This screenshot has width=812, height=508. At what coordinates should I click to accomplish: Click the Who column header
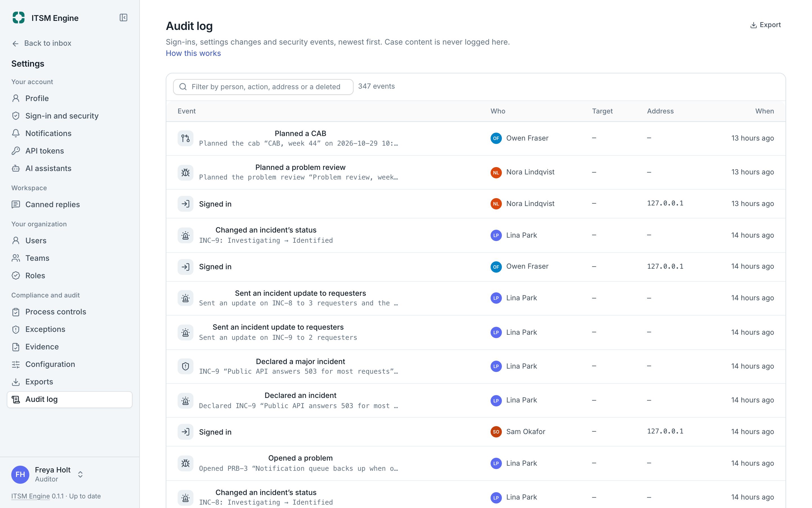[x=498, y=111]
